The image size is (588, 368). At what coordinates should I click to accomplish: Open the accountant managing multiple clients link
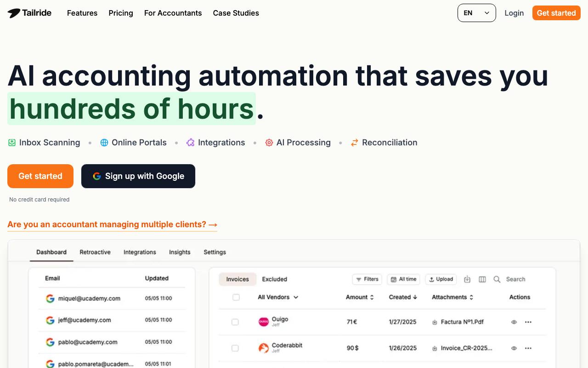click(113, 224)
